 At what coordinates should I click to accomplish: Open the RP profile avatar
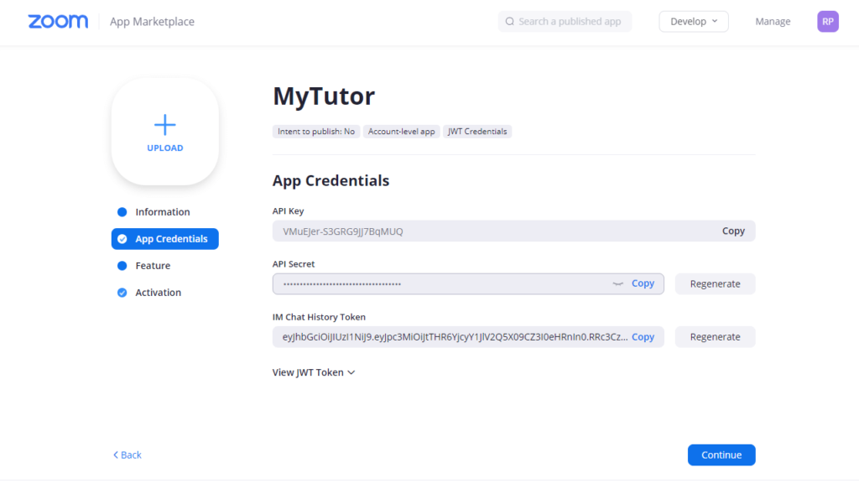tap(827, 20)
